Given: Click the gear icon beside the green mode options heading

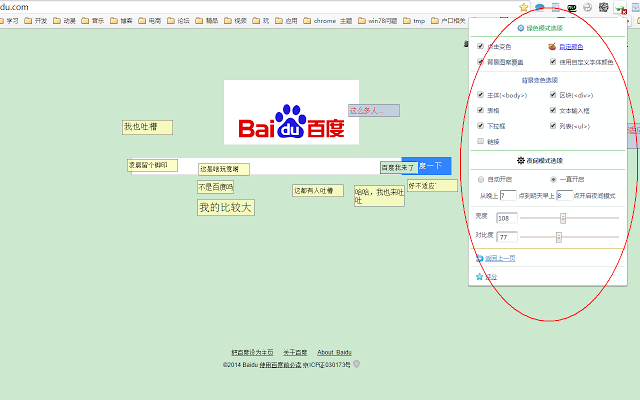Looking at the screenshot, I should tap(521, 28).
